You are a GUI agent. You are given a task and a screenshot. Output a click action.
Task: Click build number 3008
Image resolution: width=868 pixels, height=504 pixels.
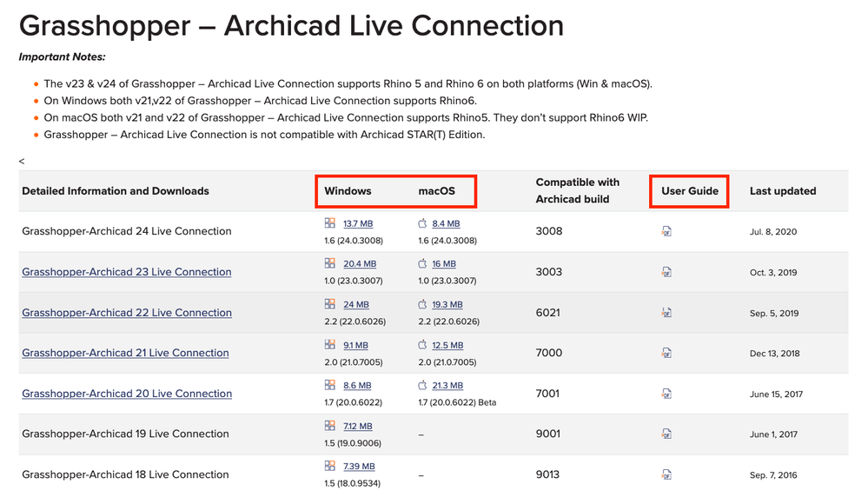(549, 231)
